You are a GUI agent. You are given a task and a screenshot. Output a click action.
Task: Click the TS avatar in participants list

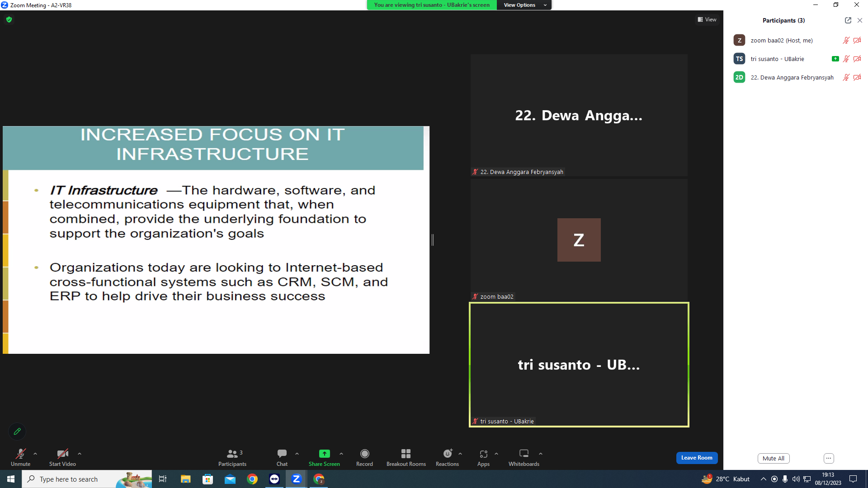click(739, 59)
